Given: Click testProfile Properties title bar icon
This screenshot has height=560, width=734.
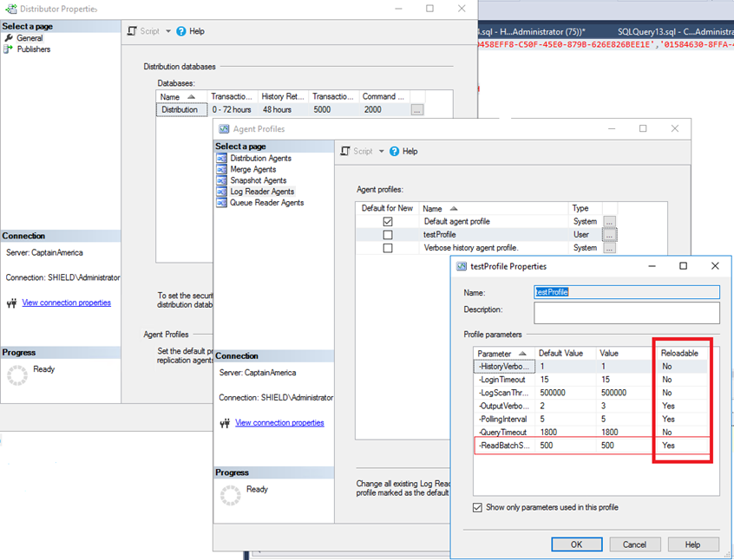Looking at the screenshot, I should click(x=462, y=266).
